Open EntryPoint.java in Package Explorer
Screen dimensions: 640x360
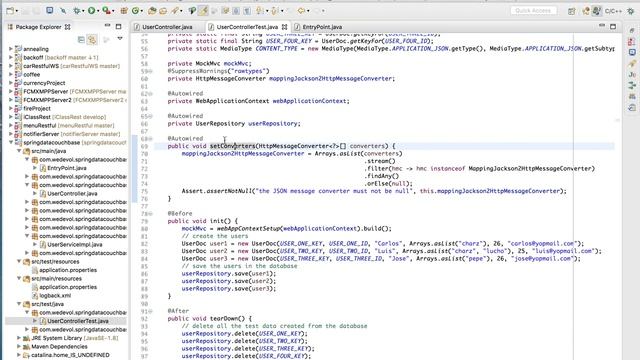click(x=67, y=168)
